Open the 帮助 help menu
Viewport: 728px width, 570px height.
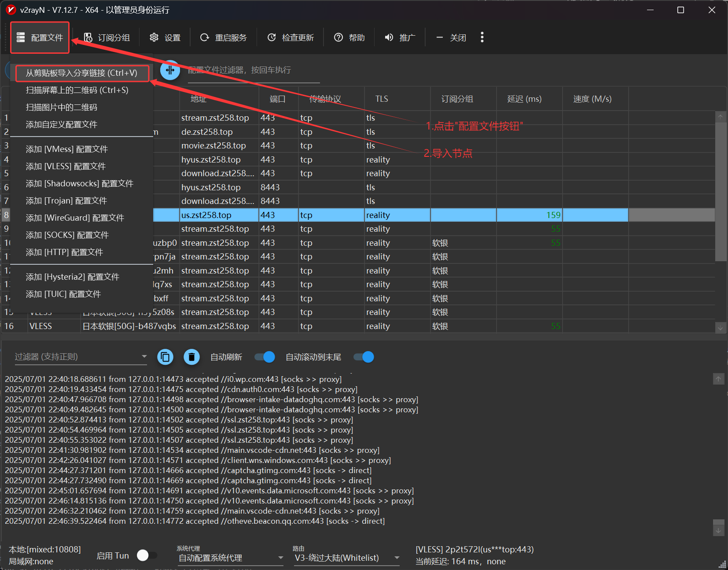tap(349, 37)
